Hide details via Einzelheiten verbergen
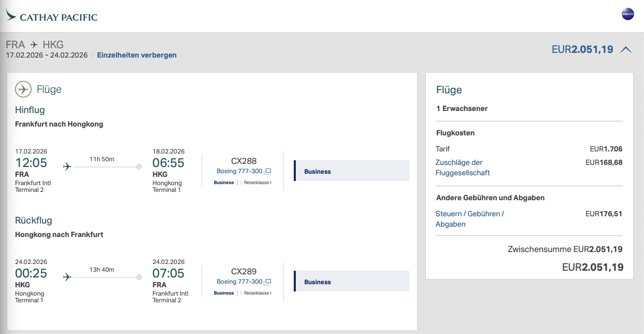 [137, 55]
